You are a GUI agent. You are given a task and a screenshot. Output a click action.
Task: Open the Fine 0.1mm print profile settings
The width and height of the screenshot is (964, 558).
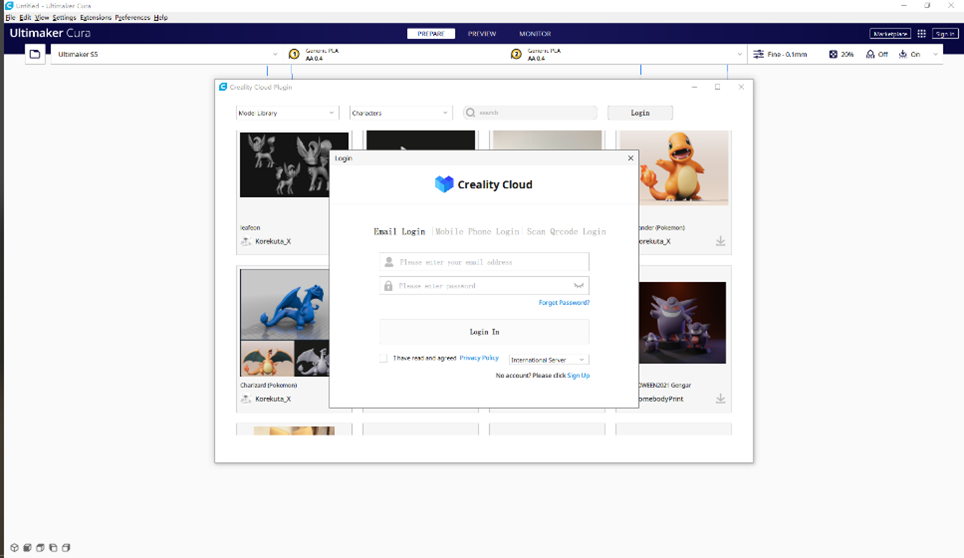click(780, 54)
